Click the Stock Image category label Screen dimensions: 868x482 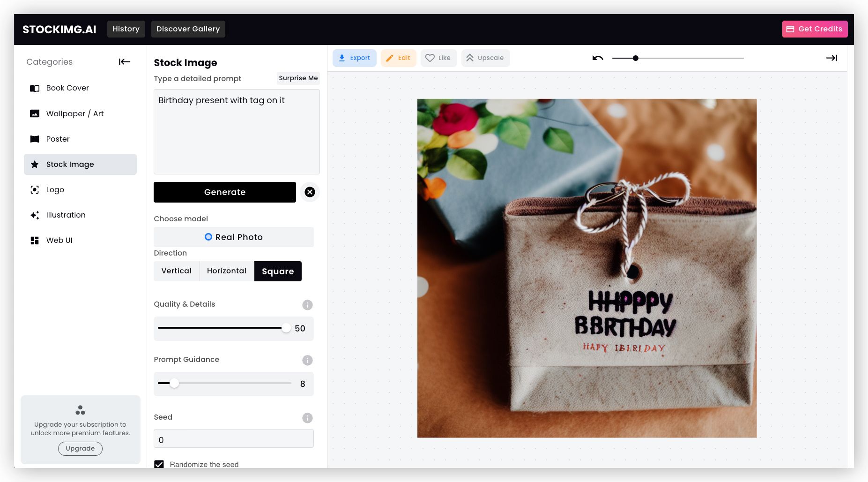pos(70,164)
